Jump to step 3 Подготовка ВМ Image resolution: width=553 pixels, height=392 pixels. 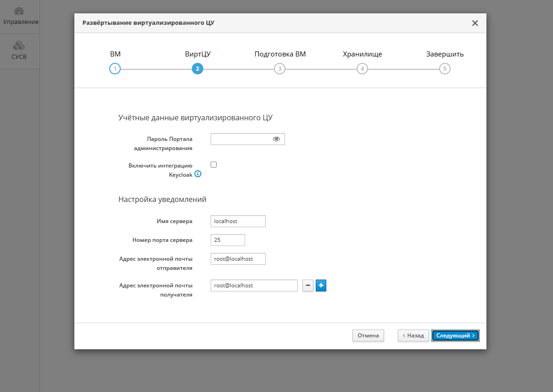[279, 69]
